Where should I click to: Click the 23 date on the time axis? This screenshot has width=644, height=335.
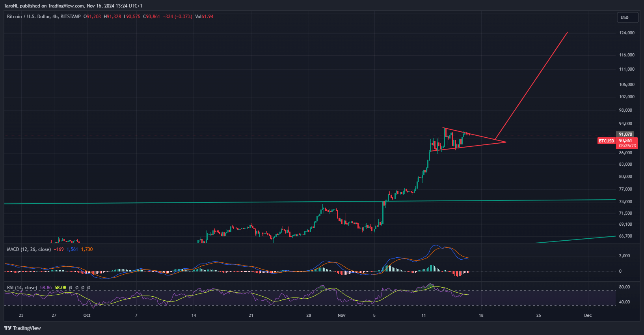coord(21,315)
